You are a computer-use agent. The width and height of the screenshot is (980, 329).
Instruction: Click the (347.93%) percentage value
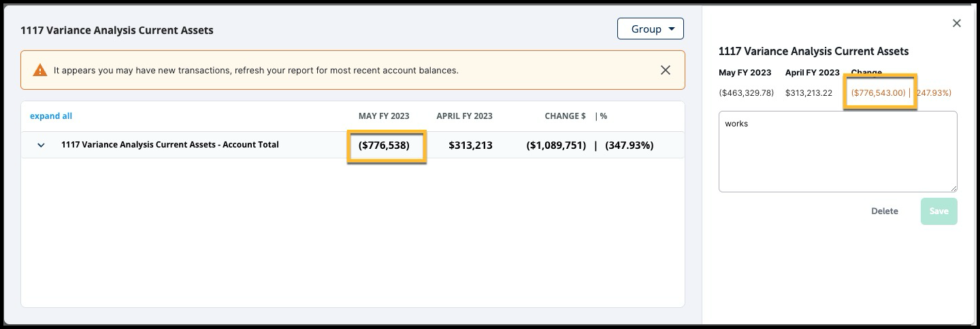click(x=630, y=145)
